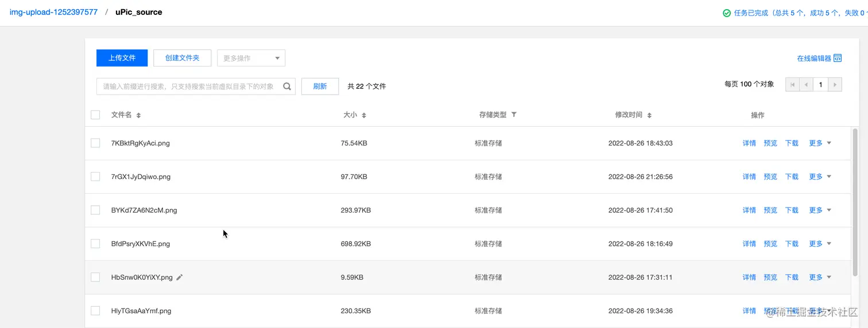Click file name BfdPsryXKVhE.png

point(141,244)
